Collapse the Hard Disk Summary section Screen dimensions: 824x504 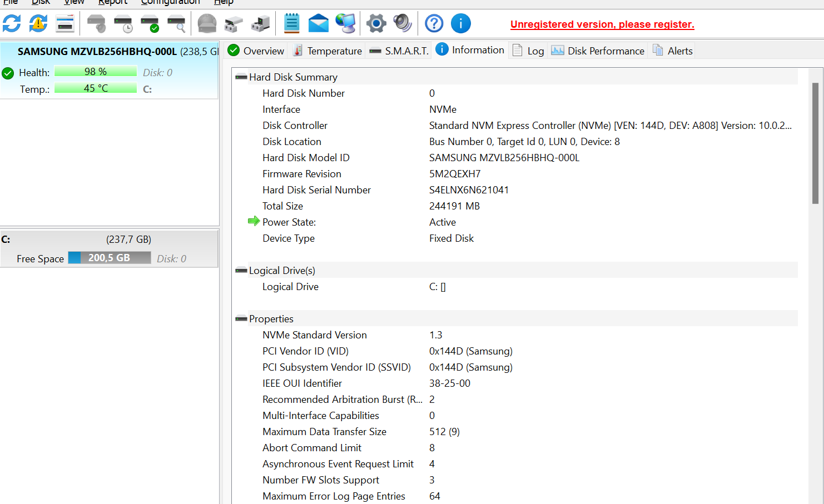pyautogui.click(x=241, y=77)
